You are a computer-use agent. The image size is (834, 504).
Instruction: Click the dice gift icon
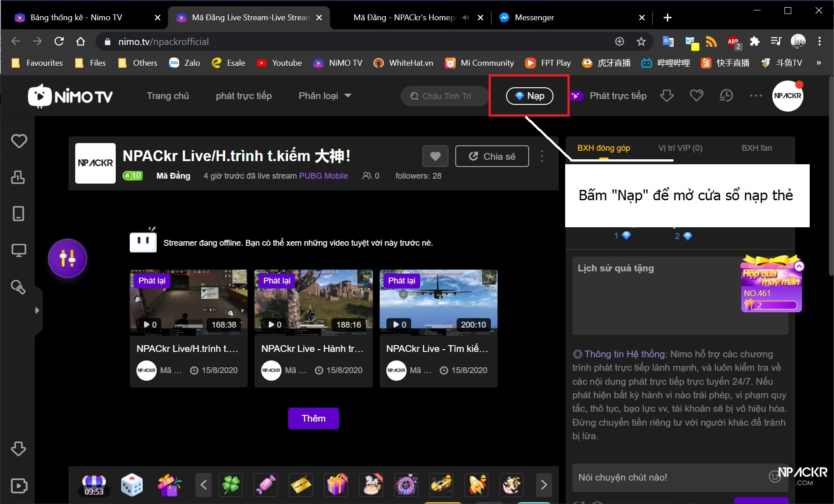pyautogui.click(x=132, y=485)
